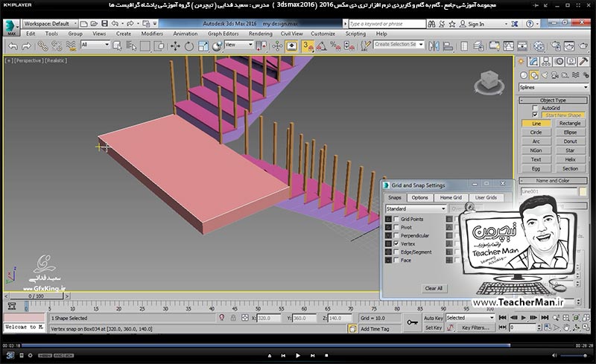Open the Rendering menu

(260, 33)
